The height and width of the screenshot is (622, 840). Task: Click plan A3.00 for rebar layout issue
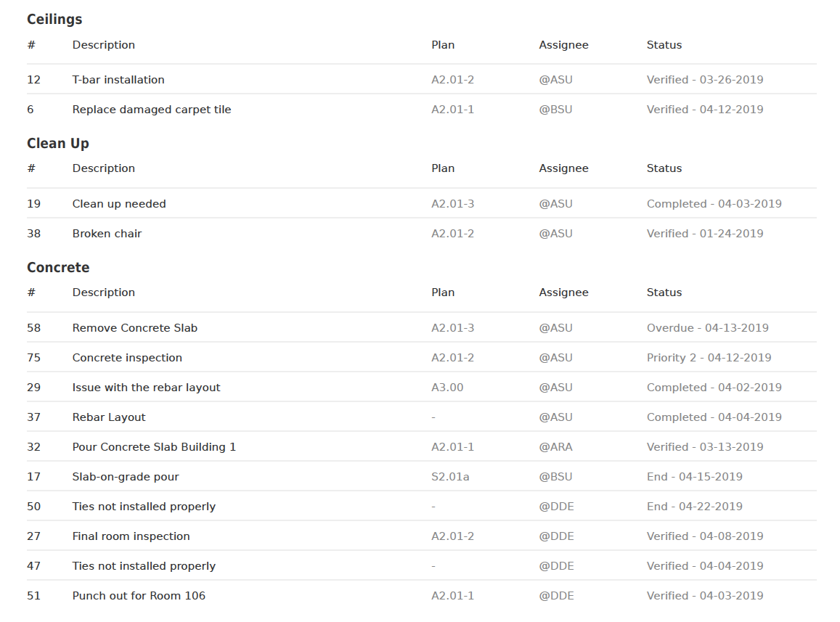click(447, 388)
